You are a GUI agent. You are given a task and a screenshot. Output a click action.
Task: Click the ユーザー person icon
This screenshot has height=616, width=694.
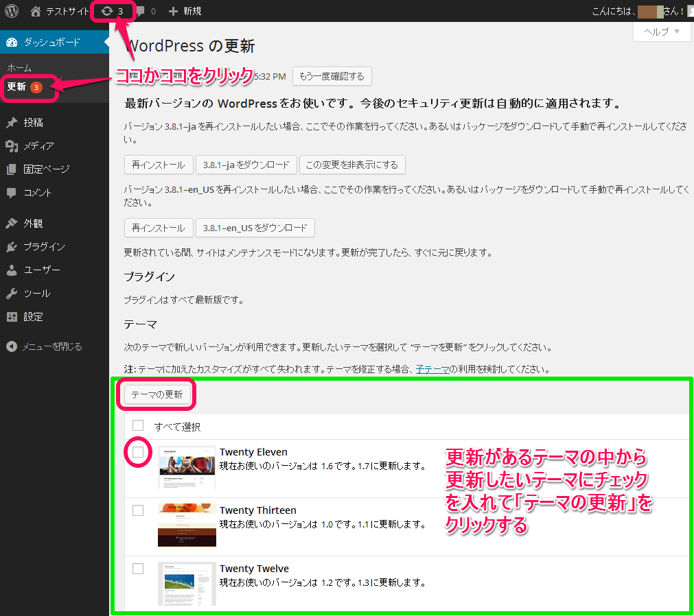(x=12, y=270)
